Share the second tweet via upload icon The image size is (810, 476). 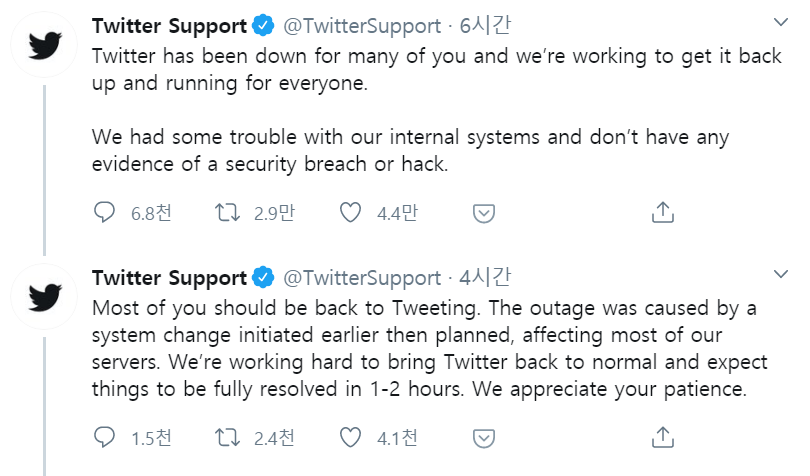click(661, 437)
